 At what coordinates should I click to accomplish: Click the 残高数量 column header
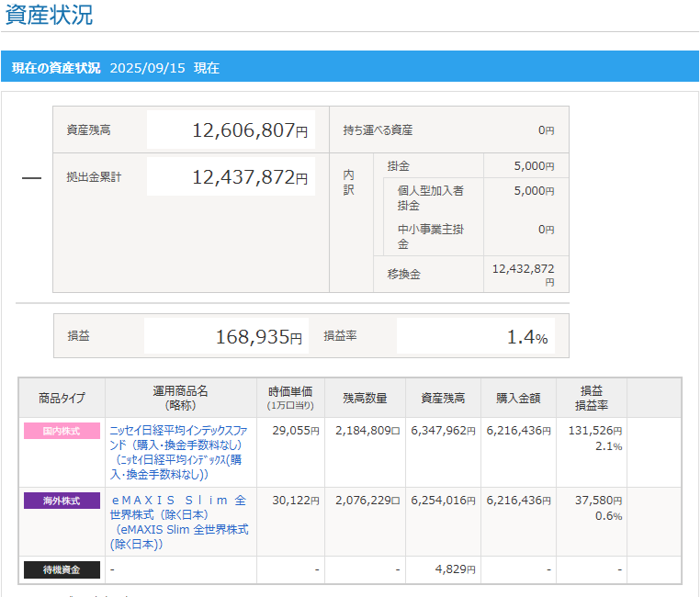(365, 398)
